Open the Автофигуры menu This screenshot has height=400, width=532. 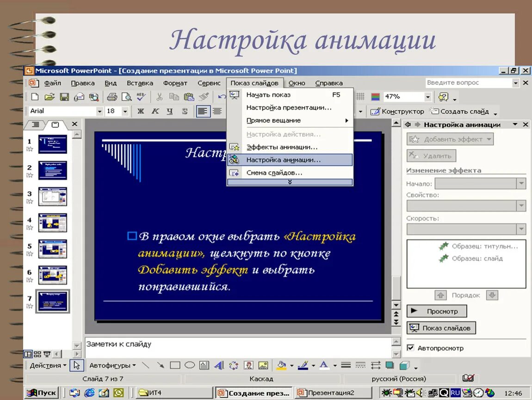point(112,365)
